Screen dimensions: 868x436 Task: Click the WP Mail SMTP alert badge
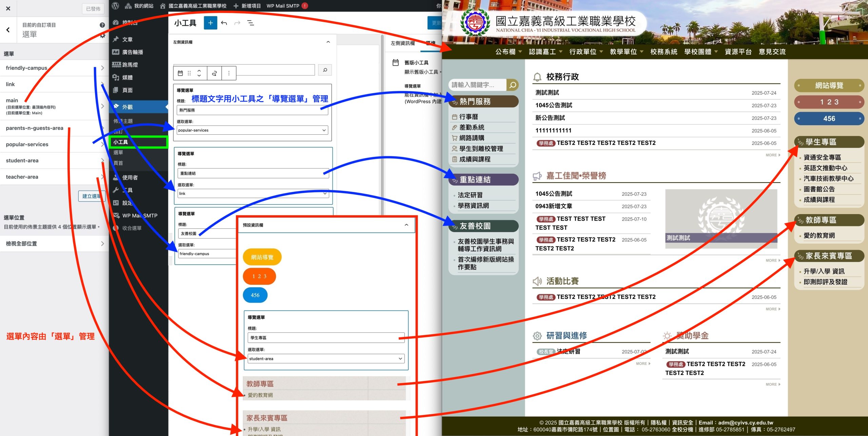(305, 6)
